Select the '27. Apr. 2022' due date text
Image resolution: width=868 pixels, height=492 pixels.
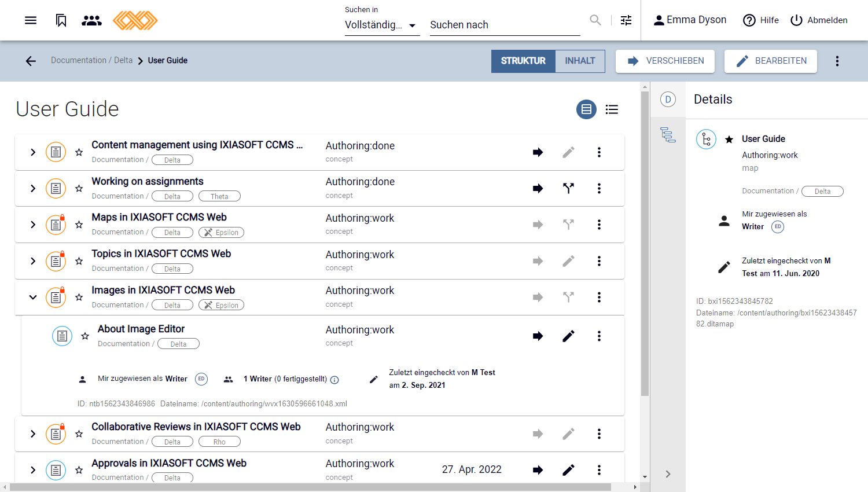(x=472, y=469)
